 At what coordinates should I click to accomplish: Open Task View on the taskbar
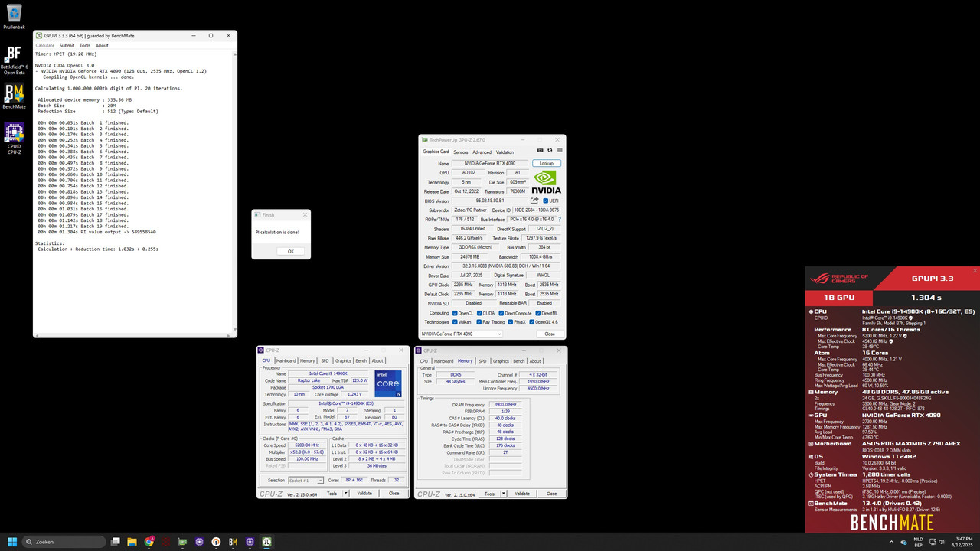[x=115, y=541]
